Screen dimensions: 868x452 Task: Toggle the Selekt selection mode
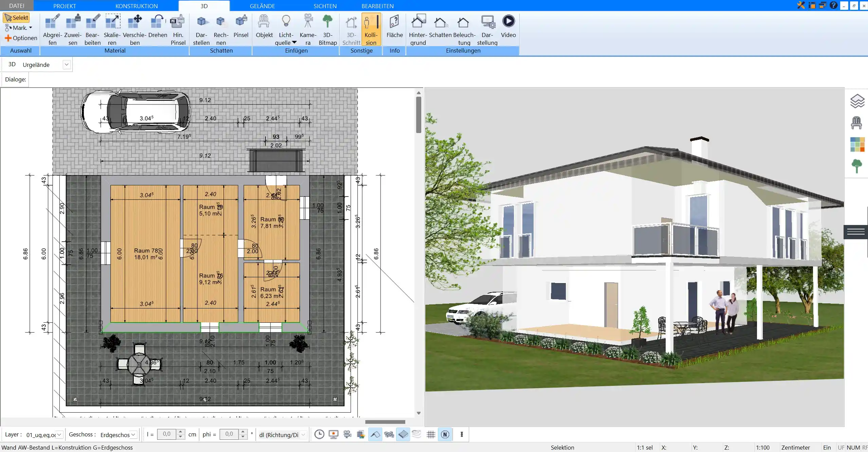(x=16, y=18)
